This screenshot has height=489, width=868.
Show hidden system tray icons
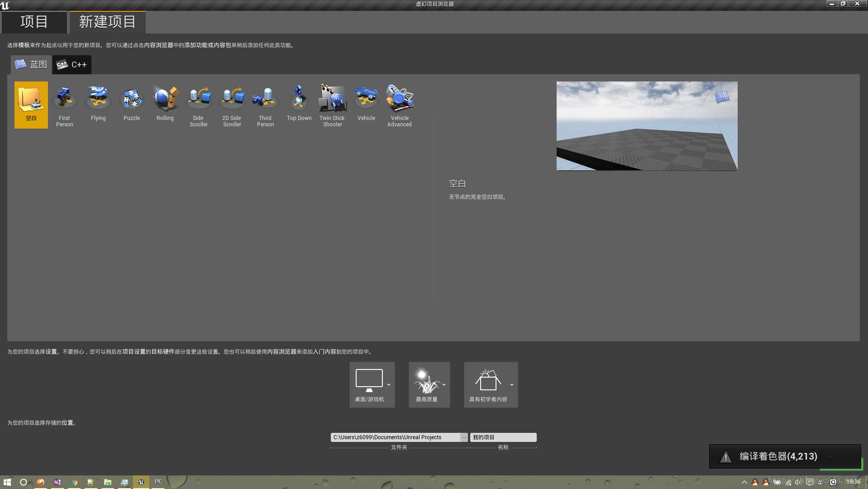744,482
